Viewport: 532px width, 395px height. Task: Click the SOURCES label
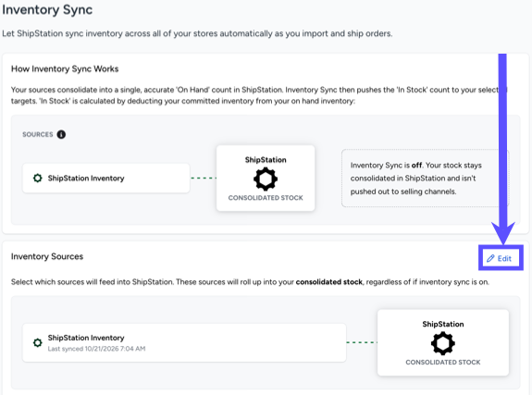[x=38, y=134]
